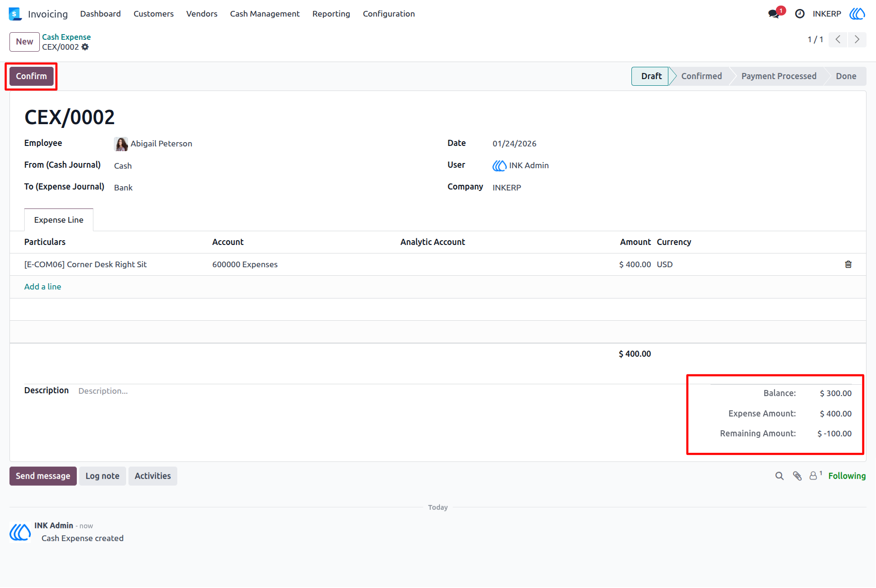Click Log note button
Screen dimensions: 876x588
102,476
